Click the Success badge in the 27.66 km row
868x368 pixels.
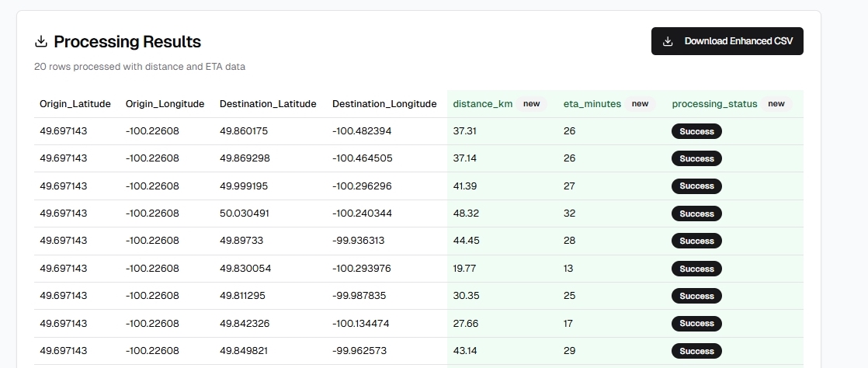pos(696,323)
